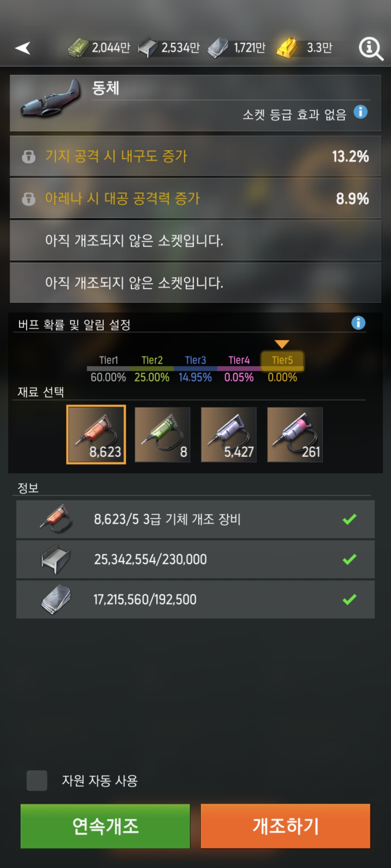Tap the steel resource counter 2,534만
Screen dimensions: 391x868
click(x=169, y=48)
